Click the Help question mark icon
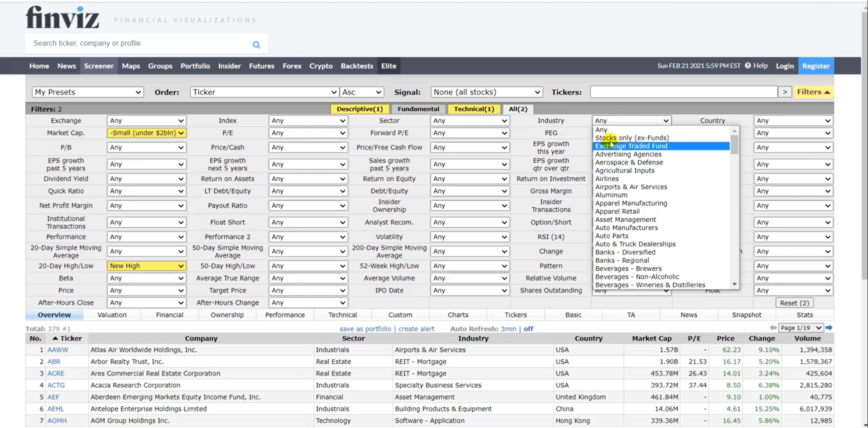The image size is (868, 428). (748, 66)
